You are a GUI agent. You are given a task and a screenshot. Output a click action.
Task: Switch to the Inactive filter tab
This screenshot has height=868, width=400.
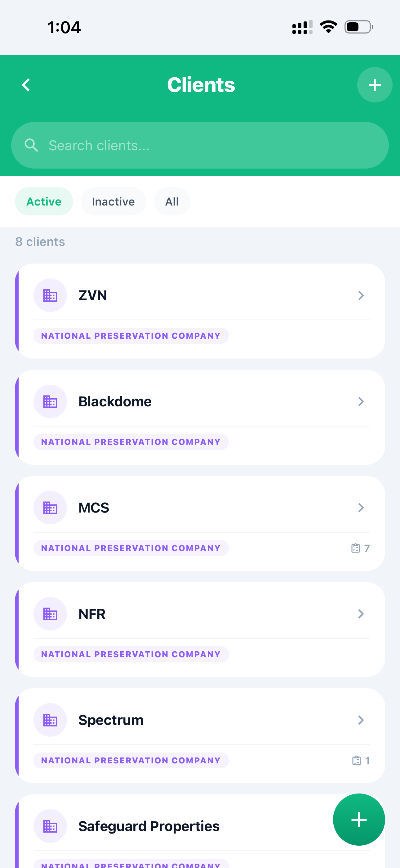point(113,201)
